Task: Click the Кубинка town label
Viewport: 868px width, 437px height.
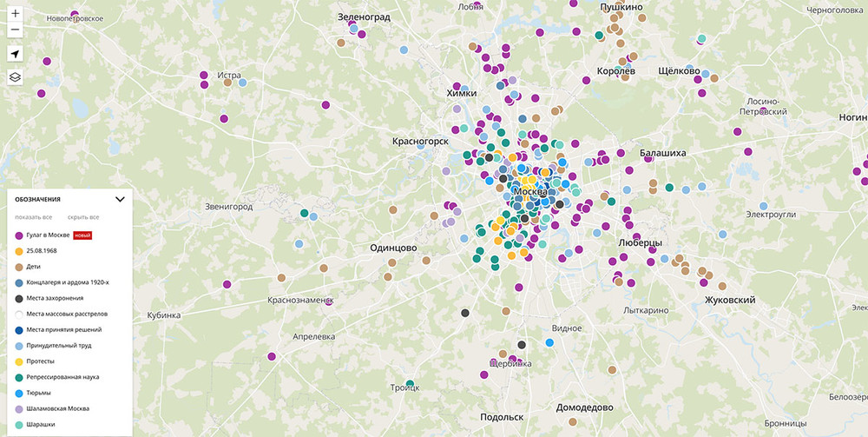Action: (x=164, y=315)
